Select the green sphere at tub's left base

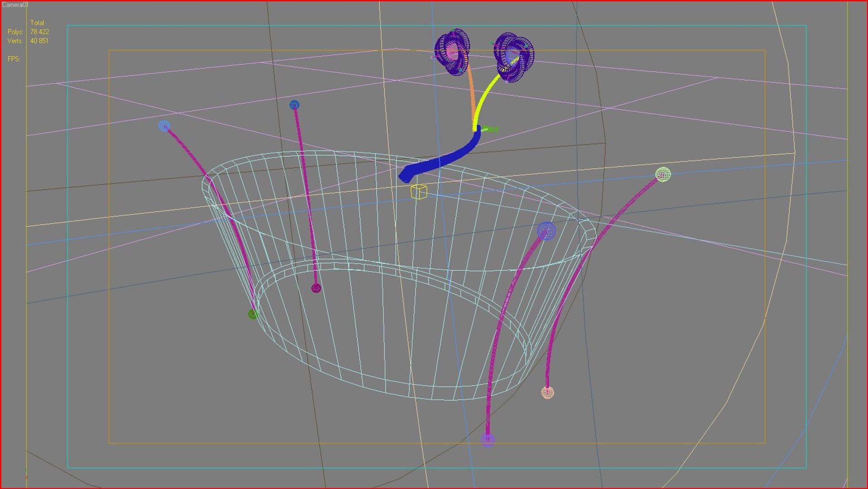click(253, 314)
